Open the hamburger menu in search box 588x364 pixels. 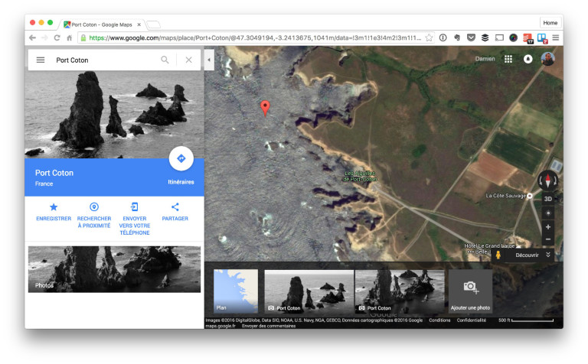pyautogui.click(x=41, y=60)
